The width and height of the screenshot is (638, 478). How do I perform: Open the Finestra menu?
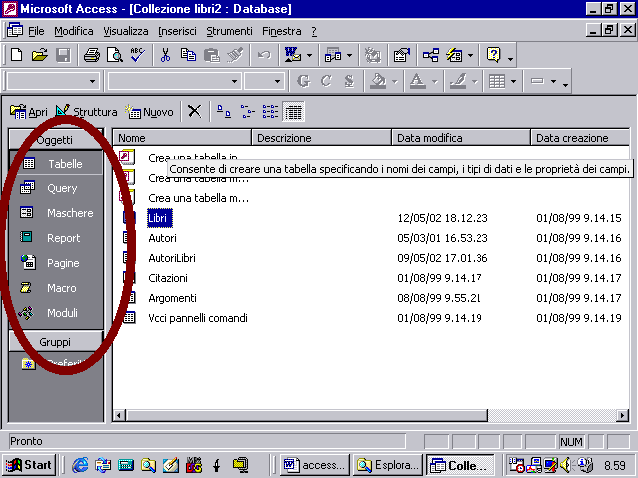(x=282, y=31)
